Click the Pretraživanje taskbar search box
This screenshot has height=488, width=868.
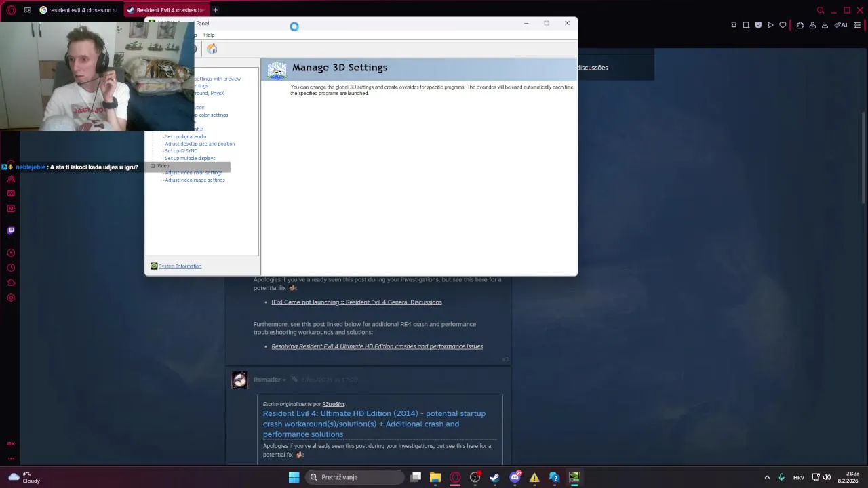pos(353,477)
